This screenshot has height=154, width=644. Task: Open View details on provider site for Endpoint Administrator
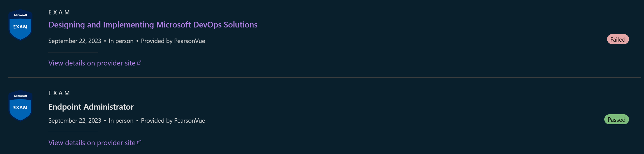[x=92, y=143]
